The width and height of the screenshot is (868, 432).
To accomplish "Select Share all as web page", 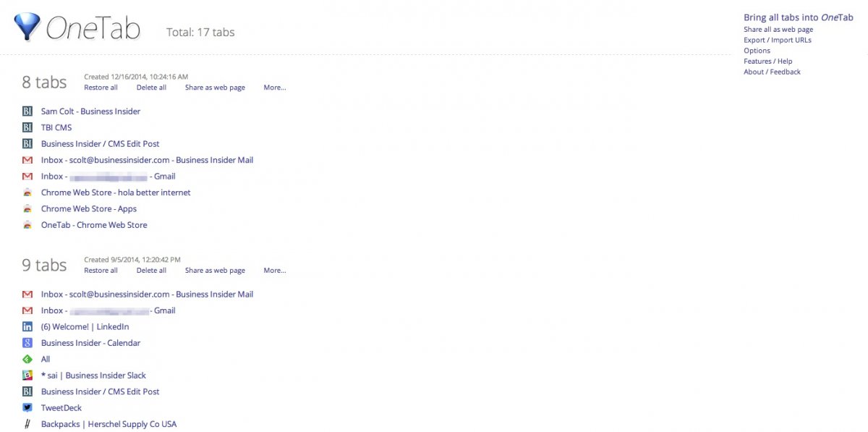I will tap(778, 30).
